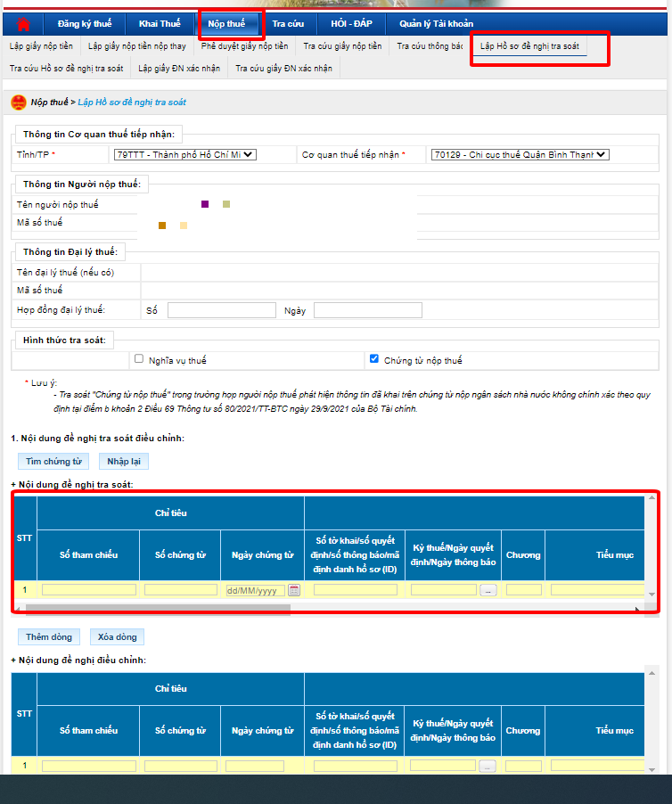Switch to Lập giấy nộp tiền tab
This screenshot has height=804, width=672.
(41, 45)
